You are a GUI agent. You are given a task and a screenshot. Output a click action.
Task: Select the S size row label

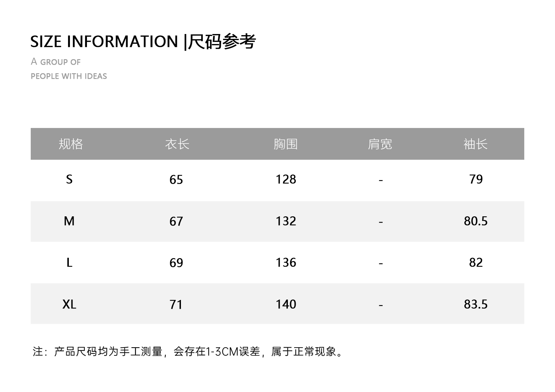point(69,179)
